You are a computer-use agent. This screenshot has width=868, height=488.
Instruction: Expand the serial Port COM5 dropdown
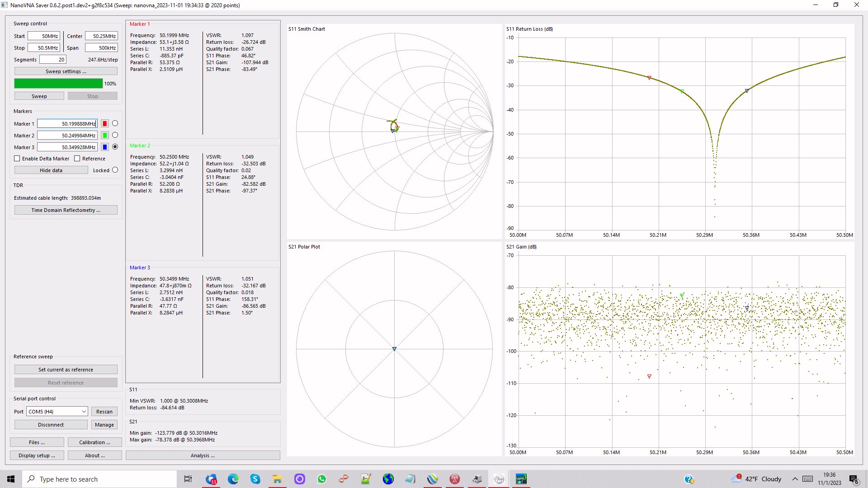click(x=84, y=412)
